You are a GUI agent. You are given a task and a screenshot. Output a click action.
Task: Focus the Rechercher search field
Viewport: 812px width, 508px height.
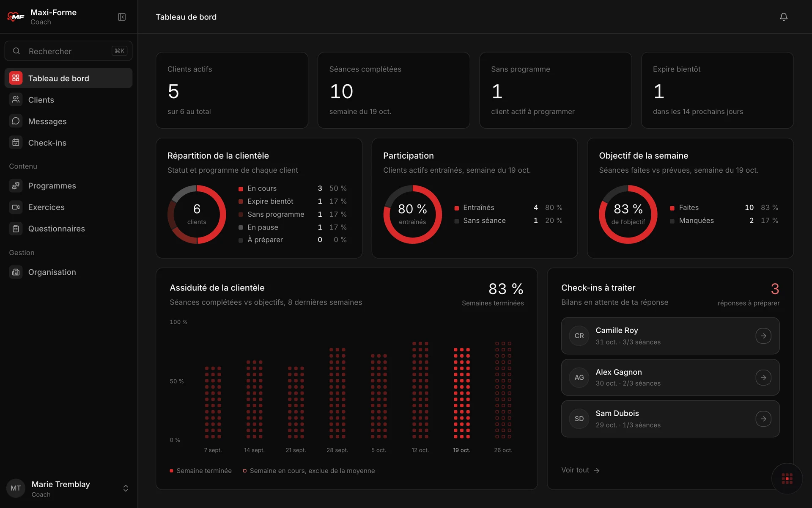69,51
